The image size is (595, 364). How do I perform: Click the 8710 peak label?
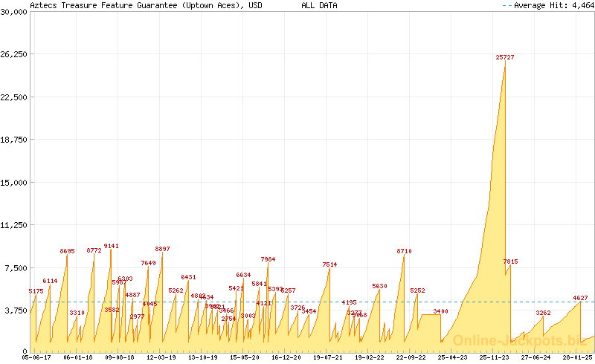(x=404, y=251)
